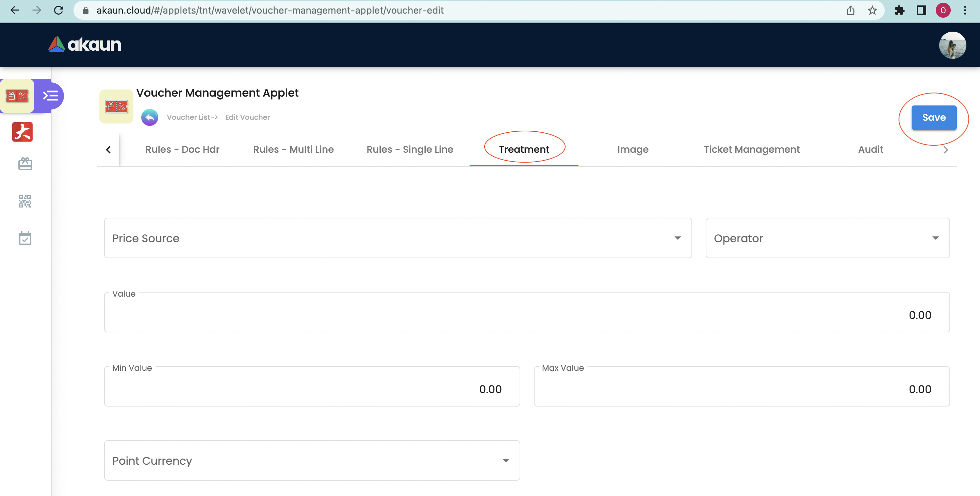The image size is (980, 496).
Task: Open the Operator dropdown
Action: 827,238
